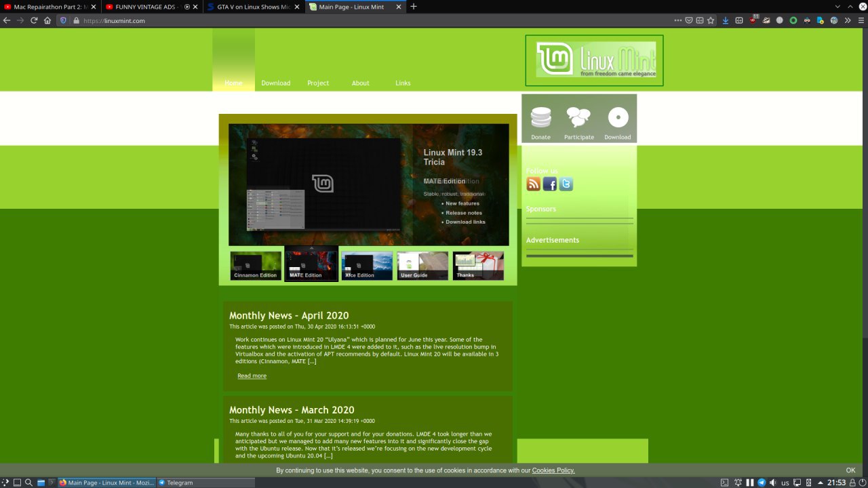Open the Links navigation menu
Screen dimensions: 868x488
click(403, 83)
